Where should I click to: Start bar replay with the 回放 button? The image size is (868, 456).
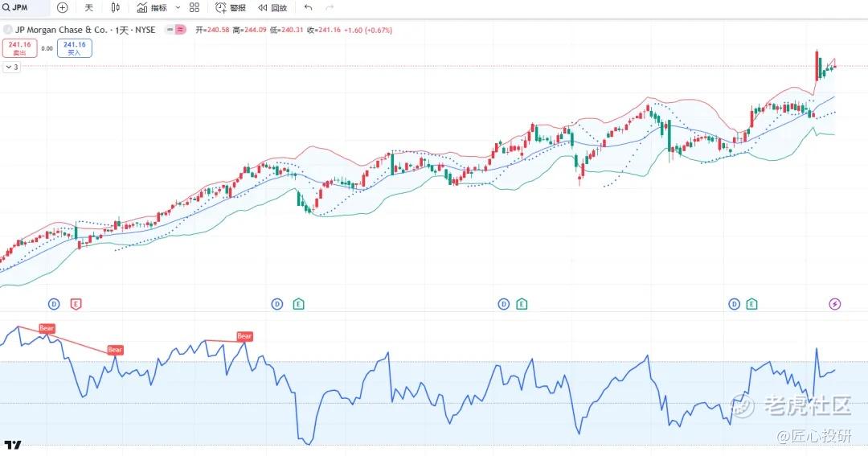(x=272, y=8)
